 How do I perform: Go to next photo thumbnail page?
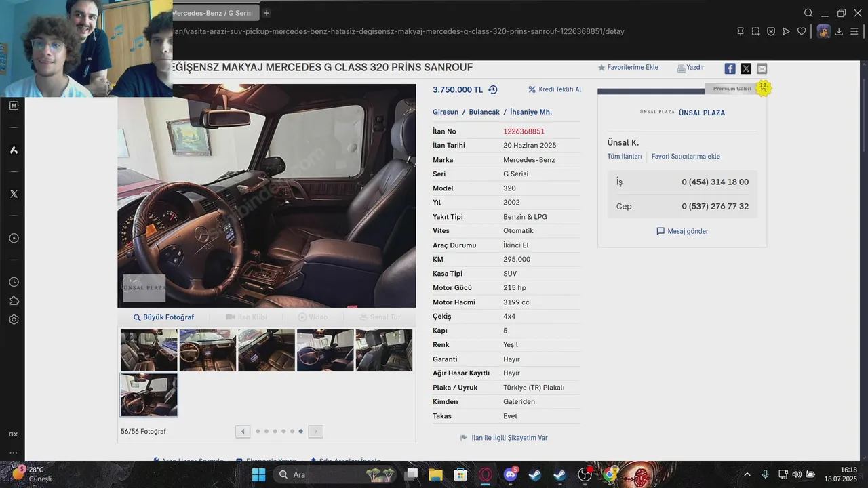(315, 431)
